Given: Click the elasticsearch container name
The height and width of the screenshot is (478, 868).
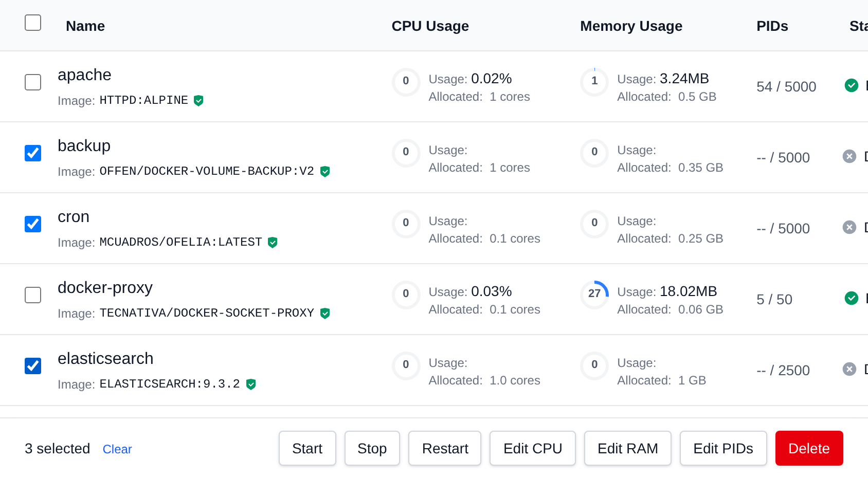Looking at the screenshot, I should coord(105,358).
